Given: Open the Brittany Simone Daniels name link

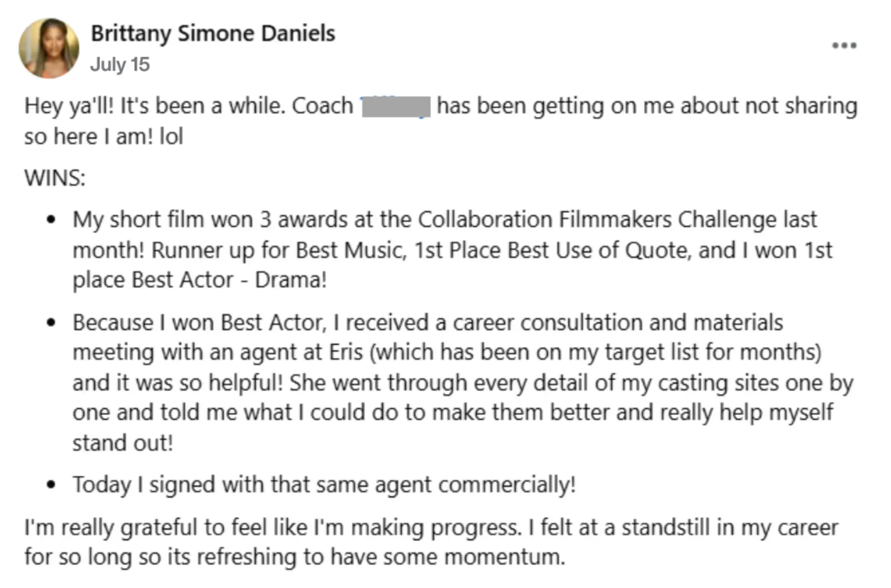Looking at the screenshot, I should (x=213, y=33).
